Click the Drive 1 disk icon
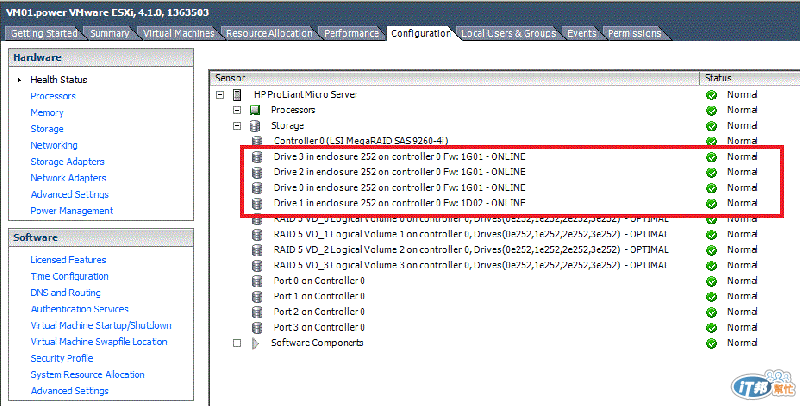This screenshot has height=406, width=800. point(257,204)
